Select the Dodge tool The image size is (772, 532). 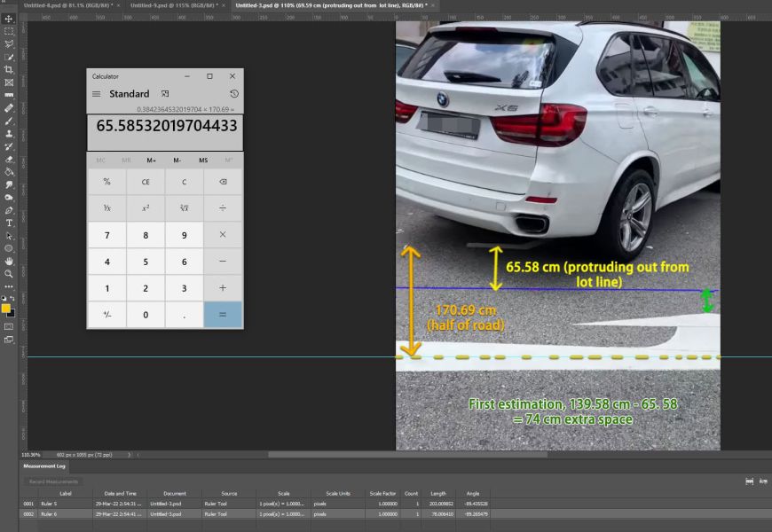[x=9, y=198]
